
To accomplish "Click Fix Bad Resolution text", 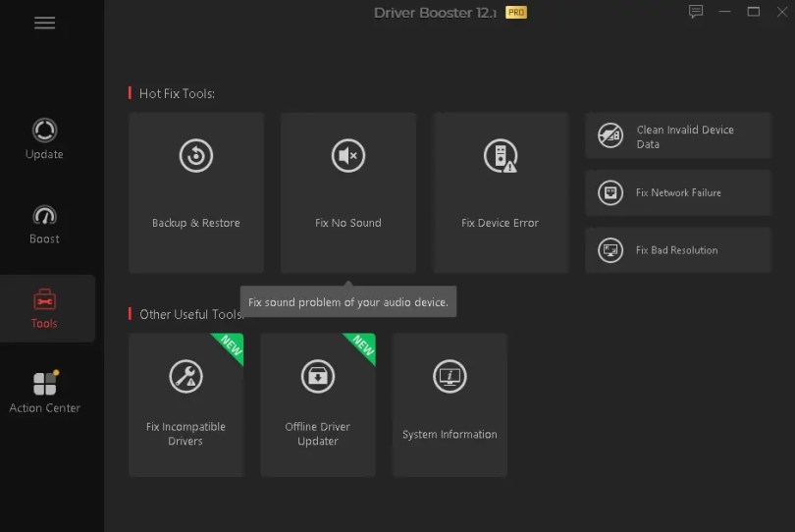I will [677, 250].
